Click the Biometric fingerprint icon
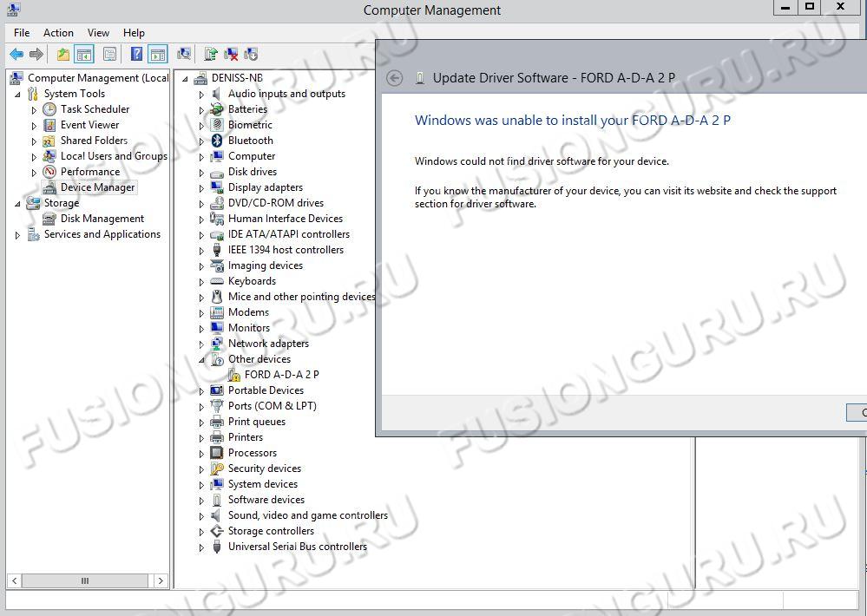 pyautogui.click(x=217, y=125)
